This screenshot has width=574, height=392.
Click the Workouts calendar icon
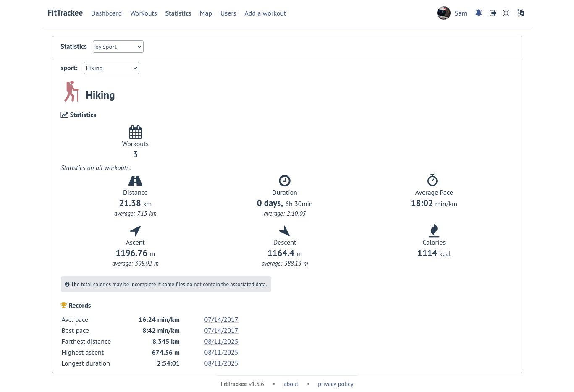point(135,132)
